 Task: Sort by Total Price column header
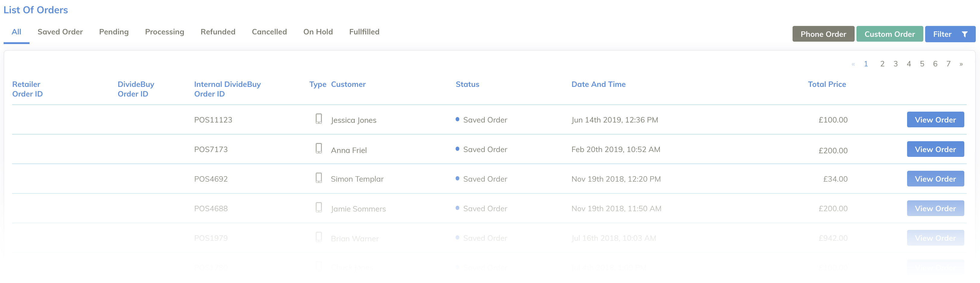coord(827,84)
